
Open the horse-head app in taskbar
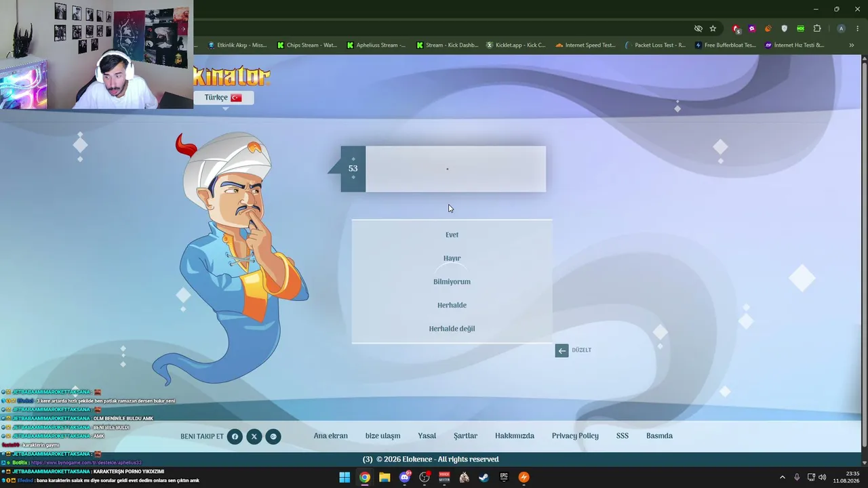tap(464, 477)
